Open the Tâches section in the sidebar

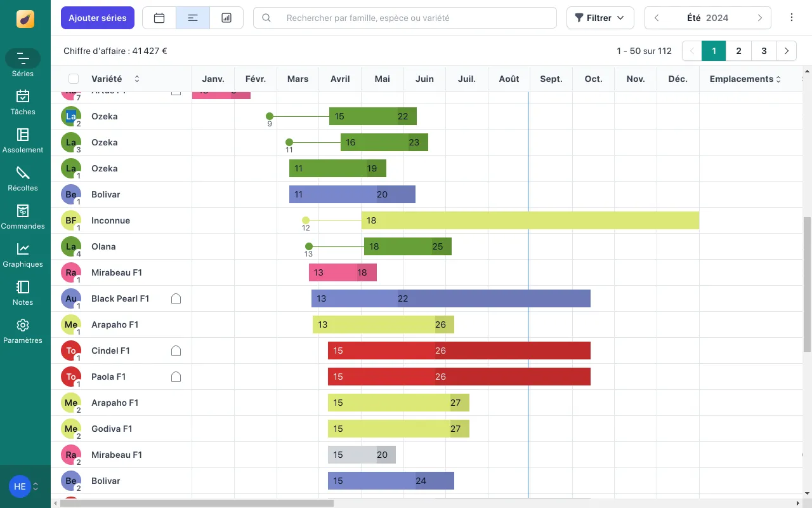click(23, 102)
